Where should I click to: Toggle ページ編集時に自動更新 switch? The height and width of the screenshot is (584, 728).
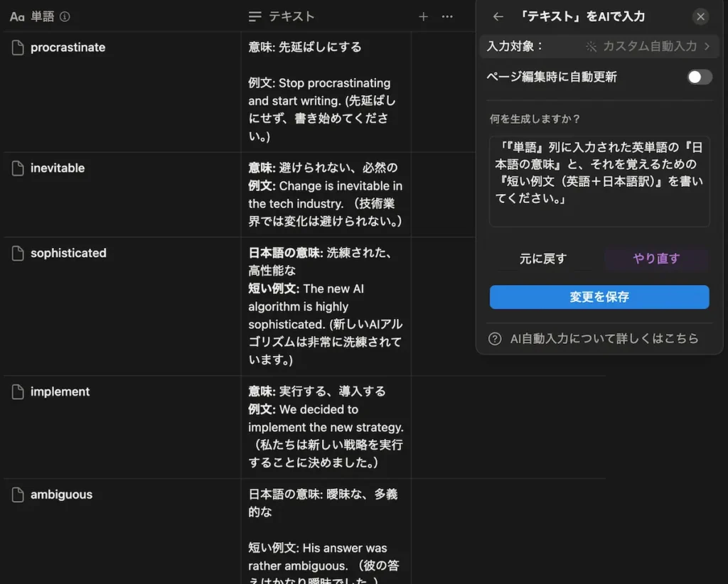tap(697, 77)
